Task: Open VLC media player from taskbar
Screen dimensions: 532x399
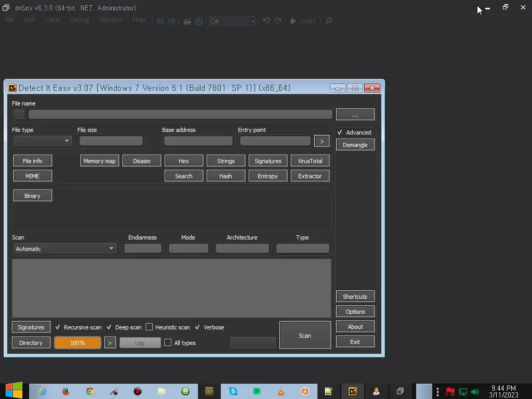Action: tap(281, 391)
